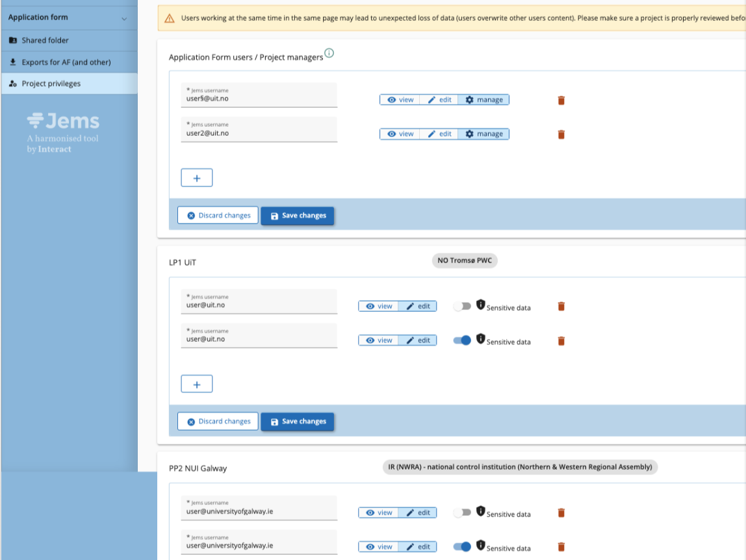Go to Exports for AF (and other)

66,62
